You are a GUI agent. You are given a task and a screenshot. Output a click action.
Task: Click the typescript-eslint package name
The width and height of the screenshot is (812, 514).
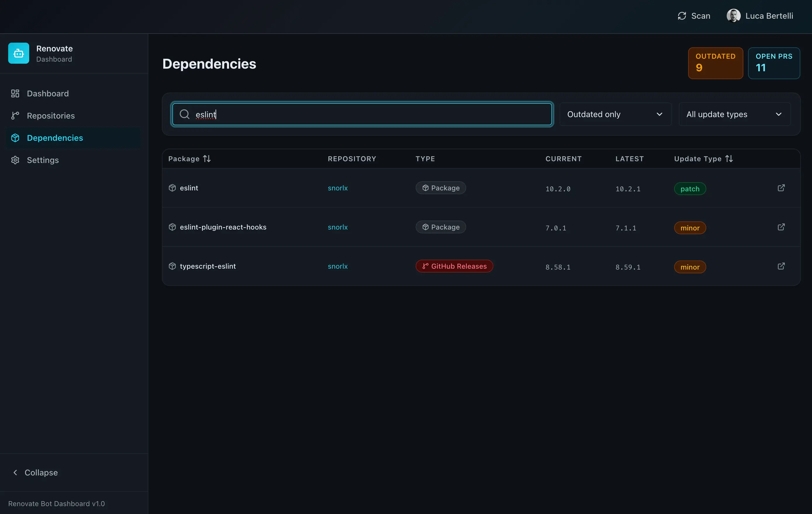(208, 266)
